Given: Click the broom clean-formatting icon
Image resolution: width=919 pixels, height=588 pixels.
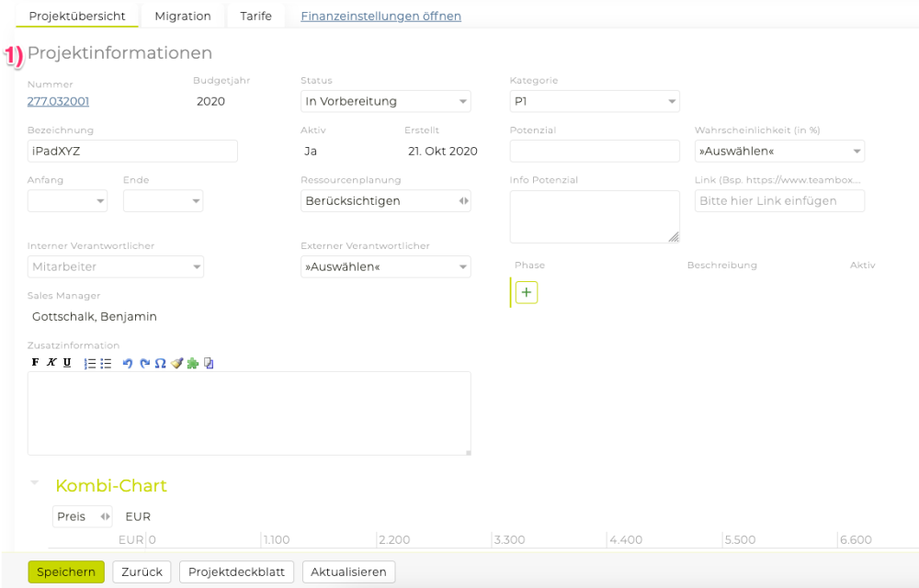Looking at the screenshot, I should (176, 364).
